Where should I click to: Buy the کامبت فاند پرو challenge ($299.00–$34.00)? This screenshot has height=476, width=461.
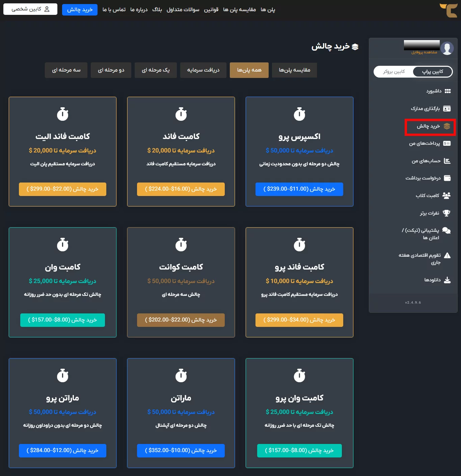pos(299,320)
